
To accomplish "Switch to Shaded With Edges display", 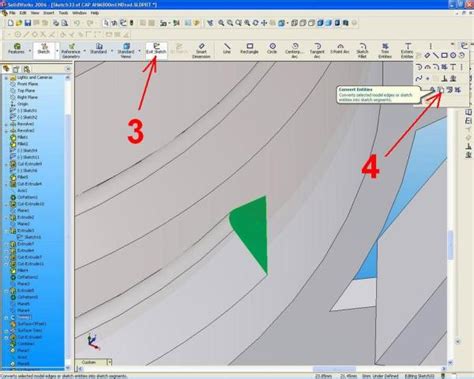I will tap(320, 23).
